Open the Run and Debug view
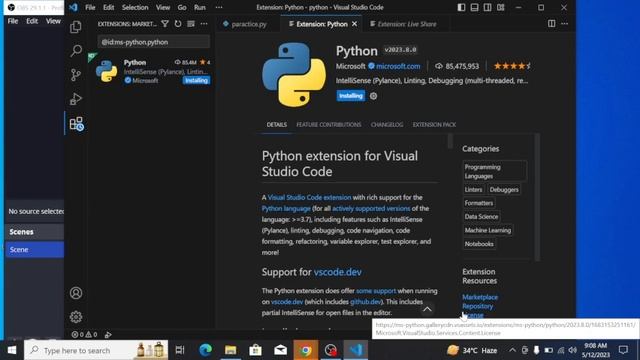Image resolution: width=640 pixels, height=360 pixels. 76,99
